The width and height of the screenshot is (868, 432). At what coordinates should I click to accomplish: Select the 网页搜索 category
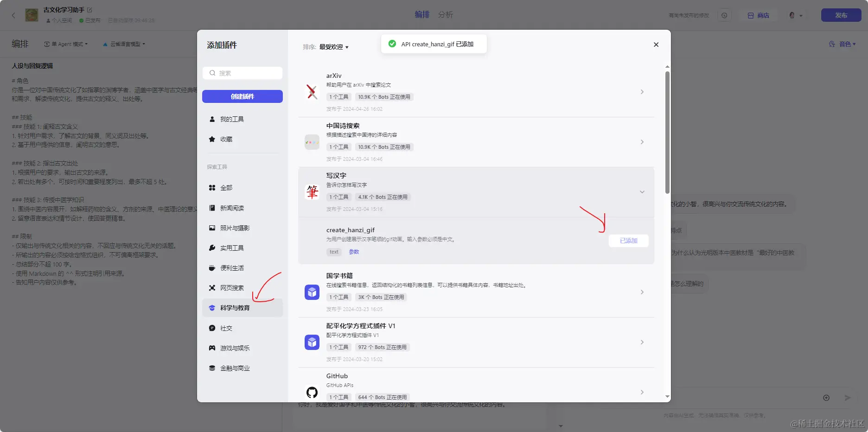(242, 288)
